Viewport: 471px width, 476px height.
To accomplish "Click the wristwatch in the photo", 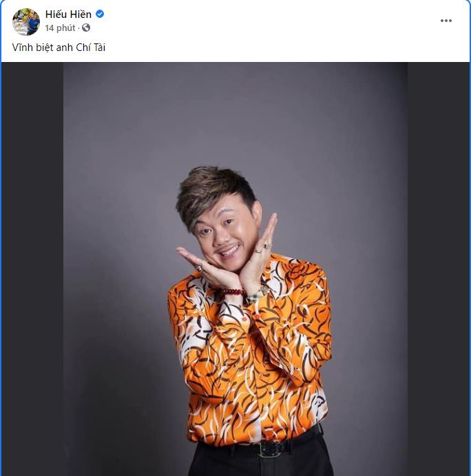I will pyautogui.click(x=258, y=292).
